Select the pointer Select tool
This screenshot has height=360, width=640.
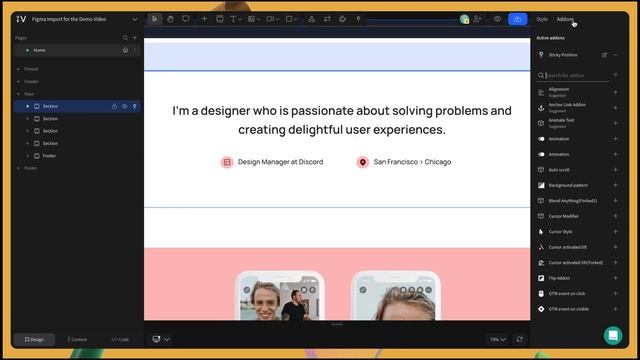coord(154,19)
